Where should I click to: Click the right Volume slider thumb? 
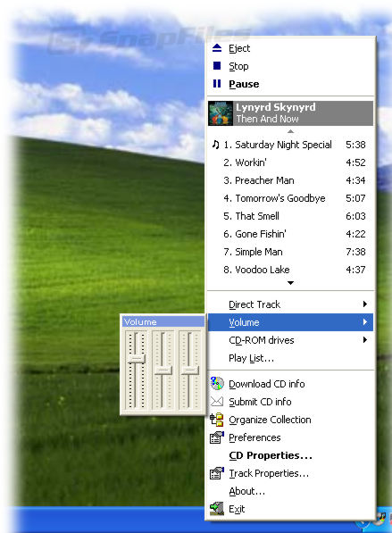(190, 371)
